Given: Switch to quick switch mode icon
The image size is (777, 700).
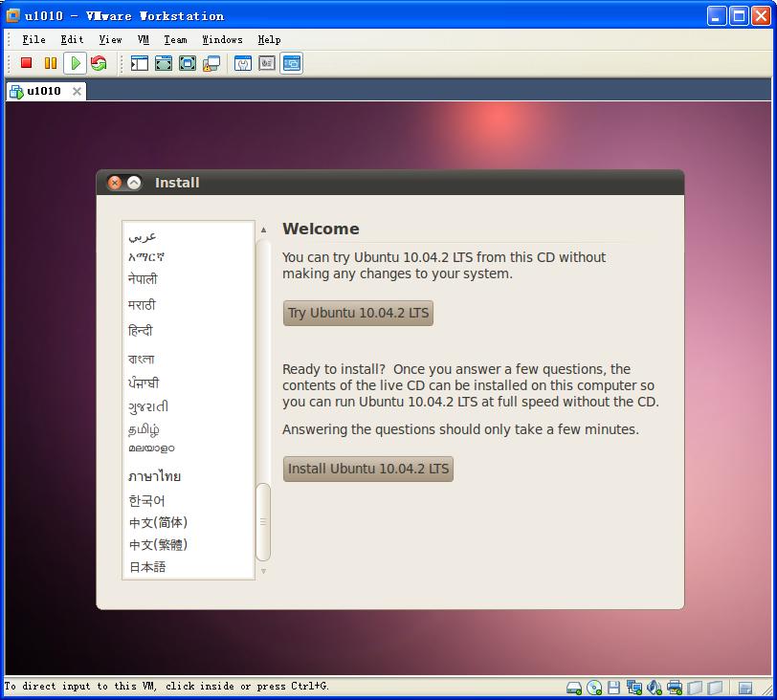Looking at the screenshot, I should [x=164, y=63].
